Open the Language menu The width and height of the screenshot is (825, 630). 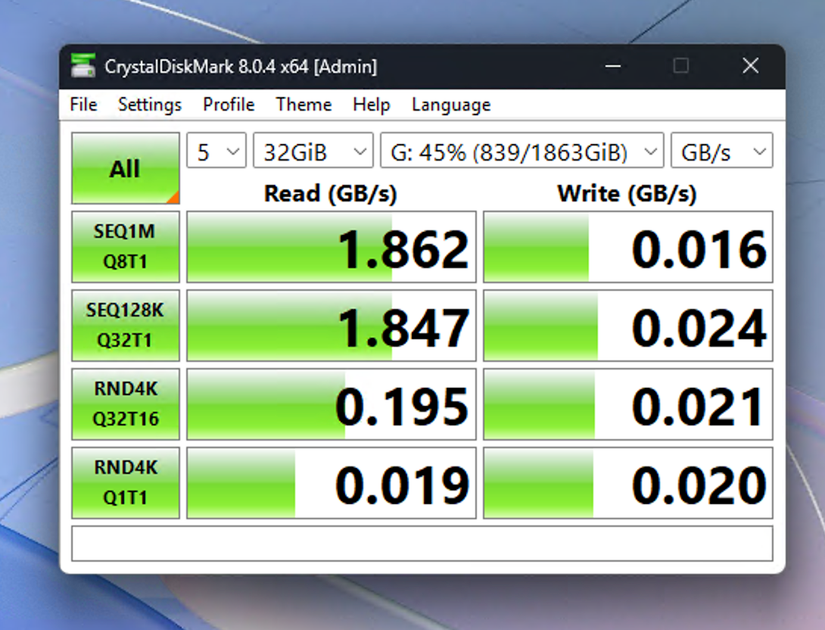click(450, 105)
